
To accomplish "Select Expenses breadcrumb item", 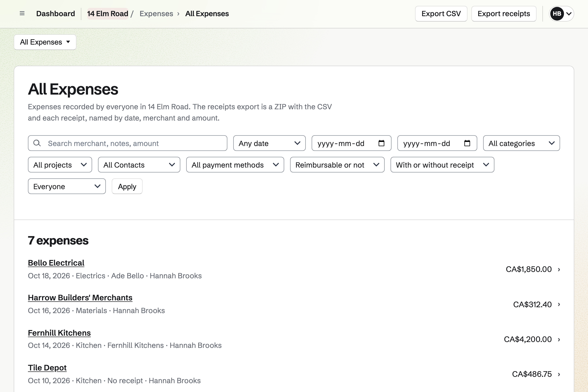I will point(156,13).
